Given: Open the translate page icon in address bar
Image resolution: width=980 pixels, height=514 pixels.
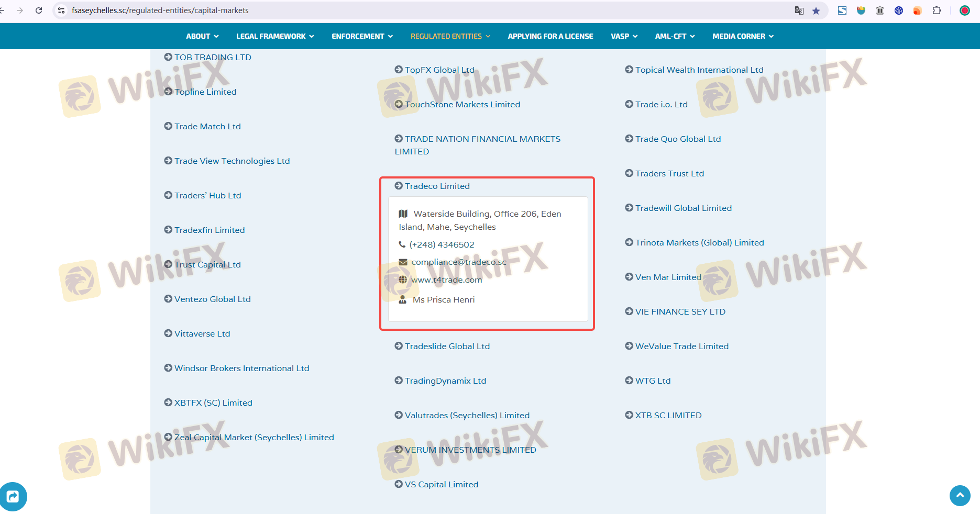Looking at the screenshot, I should pos(799,10).
